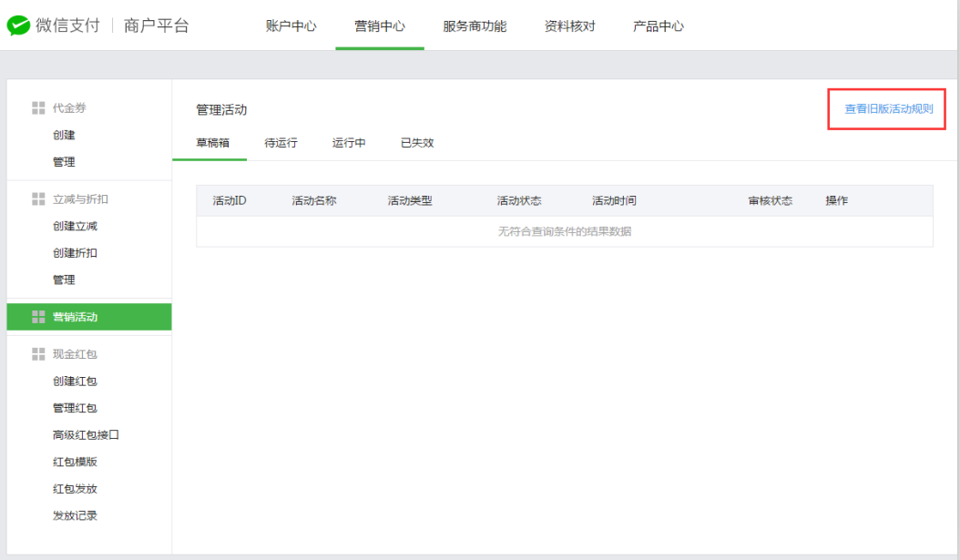Open 高级红包接口 in the sidebar
This screenshot has width=960, height=560.
coord(86,435)
